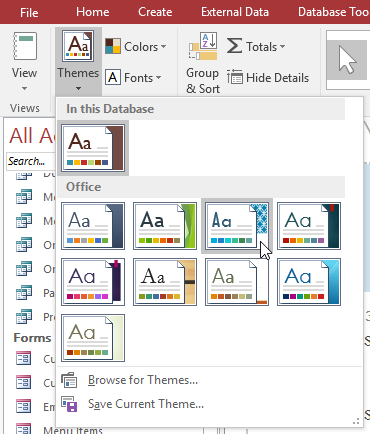Screen dimensions: 370x434
Task: Click Hide Details
Action: point(268,78)
